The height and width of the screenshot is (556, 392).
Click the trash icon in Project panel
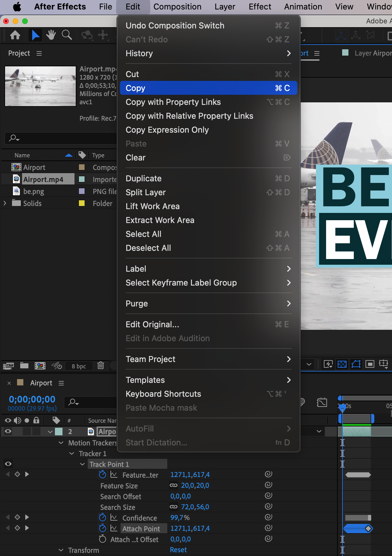click(101, 366)
